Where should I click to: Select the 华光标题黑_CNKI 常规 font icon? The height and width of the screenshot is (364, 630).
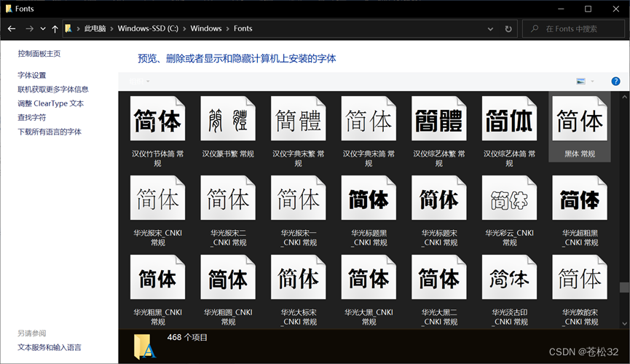(x=369, y=198)
